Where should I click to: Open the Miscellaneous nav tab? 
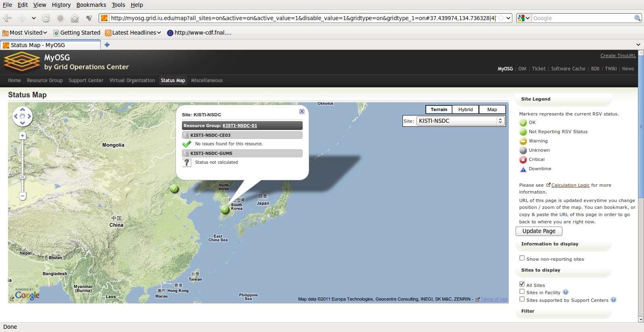207,80
